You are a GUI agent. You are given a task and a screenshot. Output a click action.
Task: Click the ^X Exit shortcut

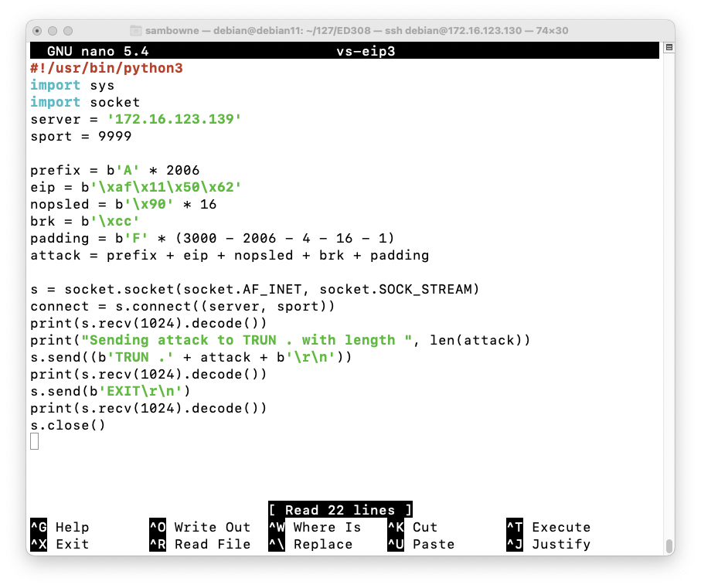pyautogui.click(x=60, y=544)
